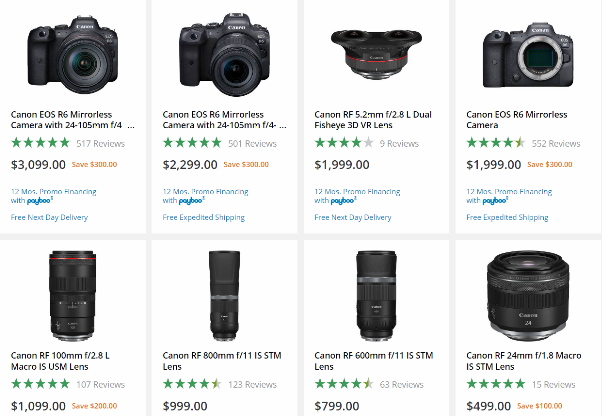Screen dimensions: 602x416
Task: View the Canon RF 24mm f/1.8 Macro lens image
Action: tap(526, 292)
